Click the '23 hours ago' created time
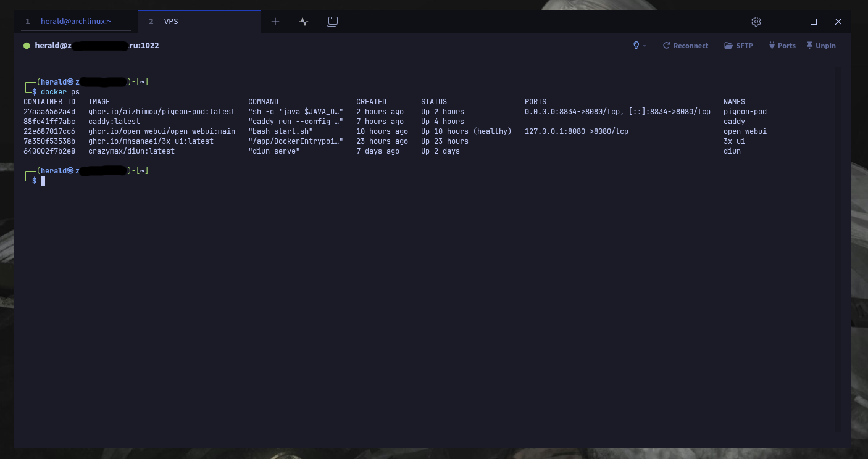This screenshot has width=868, height=459. click(x=382, y=141)
